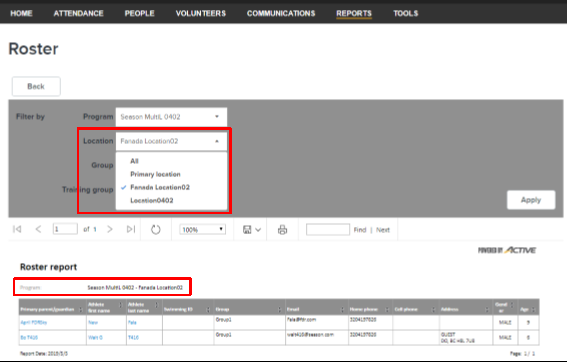
Task: Open parent Bo T416 link
Action: pyautogui.click(x=29, y=338)
